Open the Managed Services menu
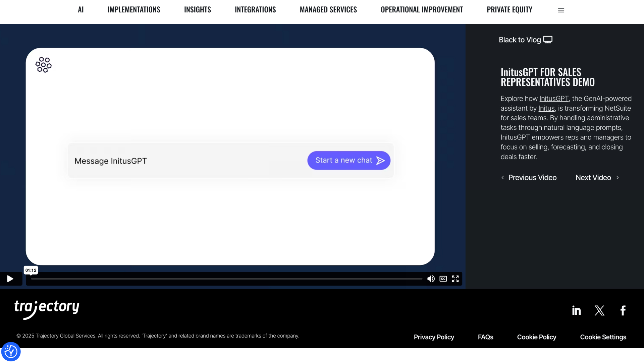Image resolution: width=644 pixels, height=362 pixels. pyautogui.click(x=328, y=10)
